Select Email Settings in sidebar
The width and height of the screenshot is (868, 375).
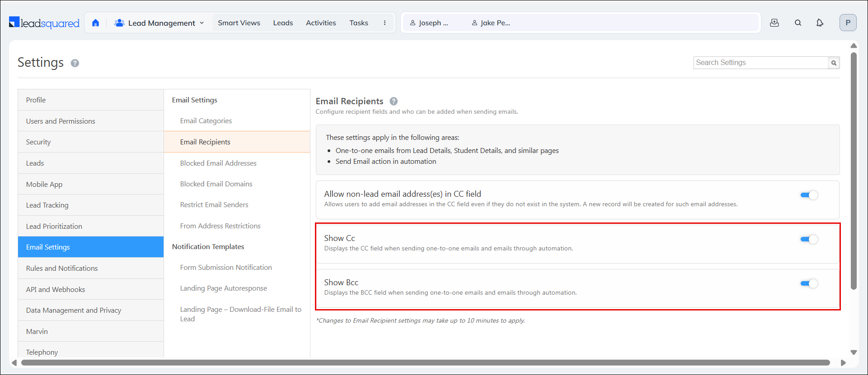91,247
